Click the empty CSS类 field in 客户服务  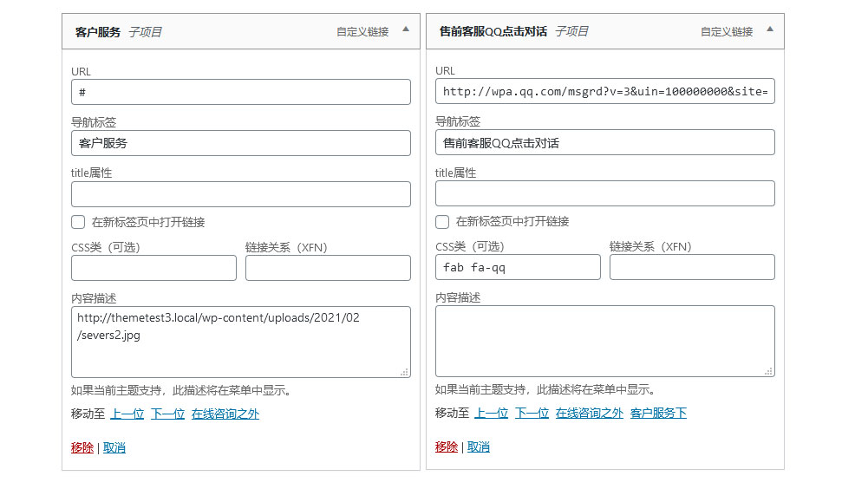pyautogui.click(x=153, y=268)
